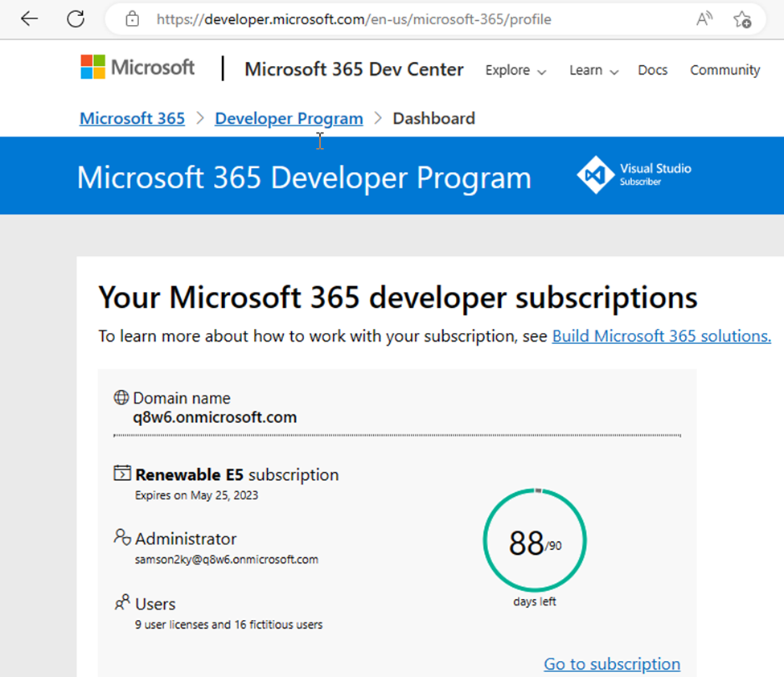The image size is (784, 677).
Task: Add page to favorites star icon
Action: 742,19
